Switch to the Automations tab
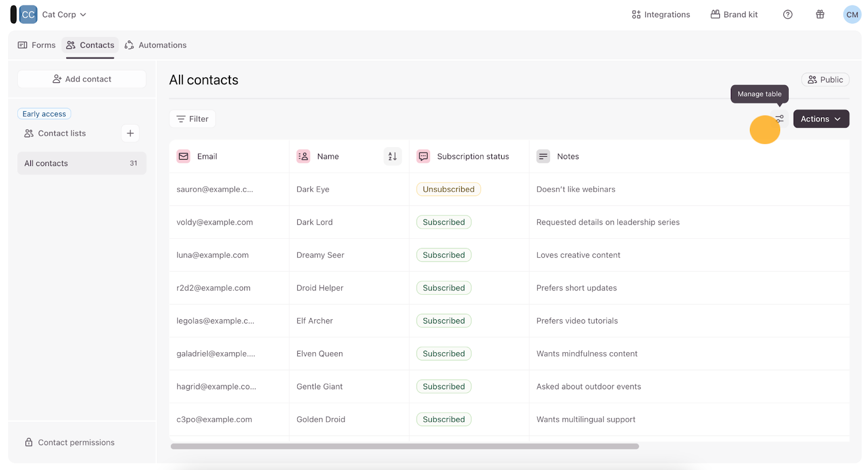Screen dimensions: 868x470 (x=156, y=45)
